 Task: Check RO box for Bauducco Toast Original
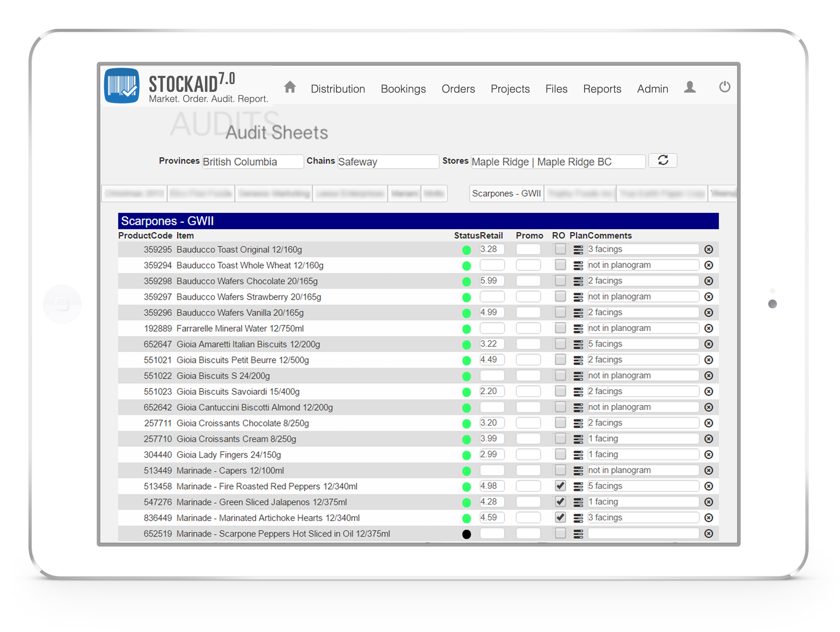(x=560, y=249)
